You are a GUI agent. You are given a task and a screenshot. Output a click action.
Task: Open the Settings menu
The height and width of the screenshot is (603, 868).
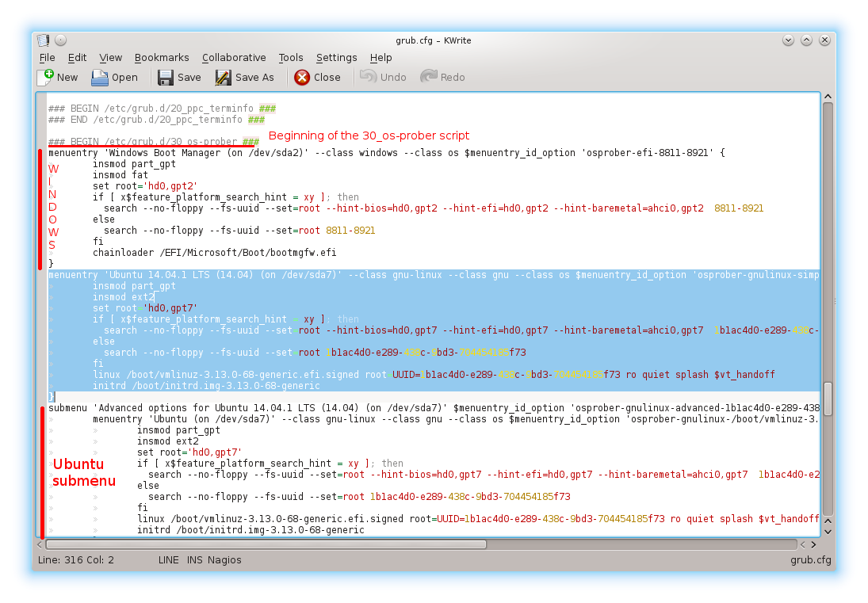click(x=337, y=58)
